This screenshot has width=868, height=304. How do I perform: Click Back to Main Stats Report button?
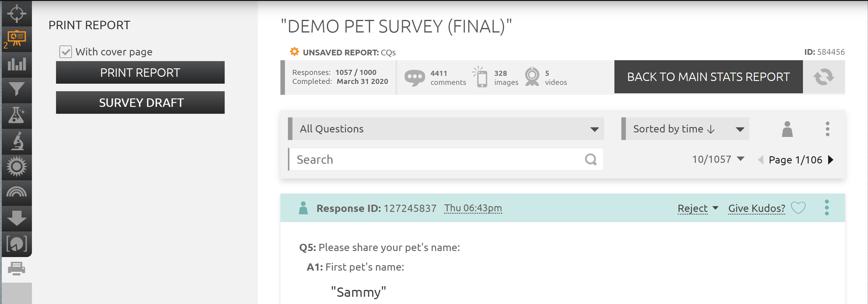(708, 77)
